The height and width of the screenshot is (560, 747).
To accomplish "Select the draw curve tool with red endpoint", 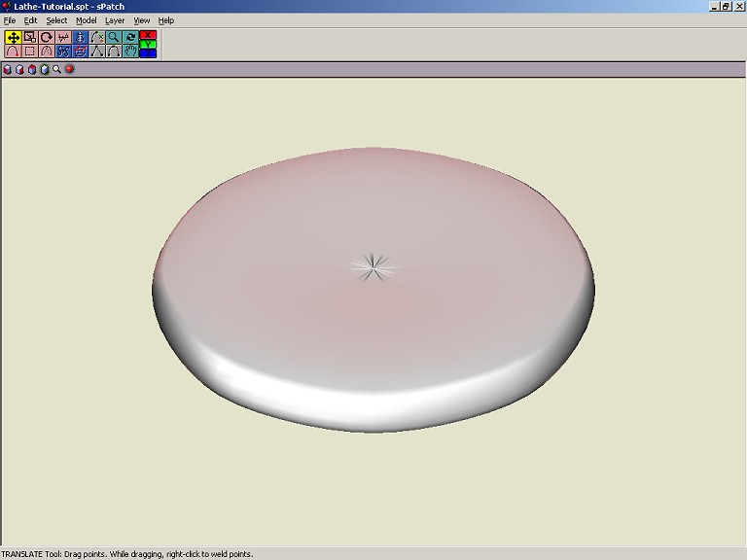I will [x=14, y=51].
